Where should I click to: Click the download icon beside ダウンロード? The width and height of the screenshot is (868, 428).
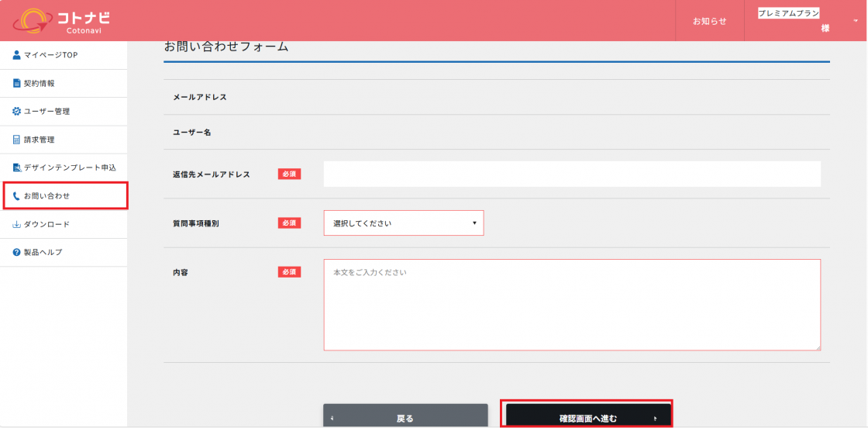[16, 224]
